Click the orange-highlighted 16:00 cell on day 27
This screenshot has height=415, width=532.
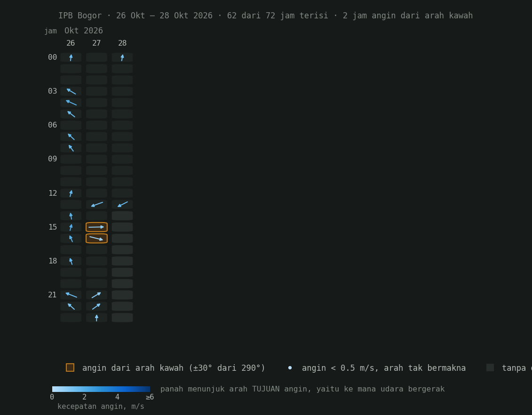point(97,239)
